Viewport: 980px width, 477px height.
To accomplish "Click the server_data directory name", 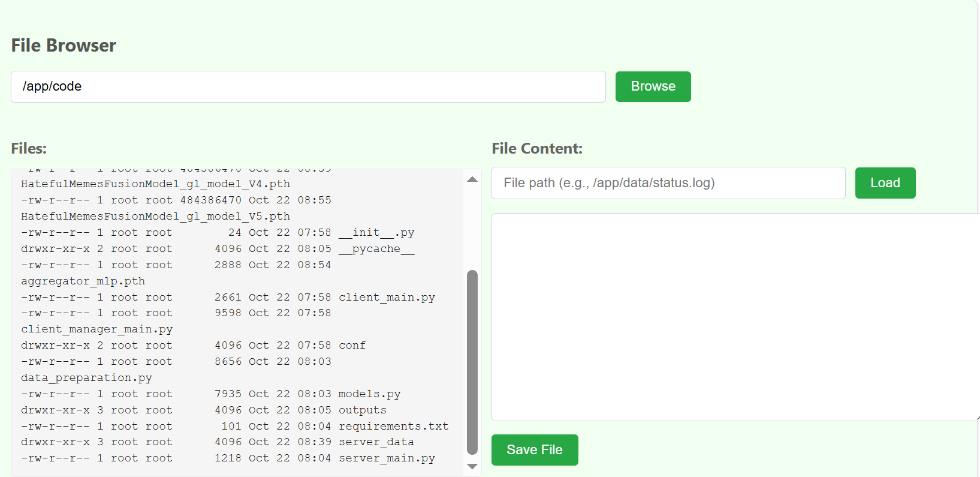I will pyautogui.click(x=376, y=442).
